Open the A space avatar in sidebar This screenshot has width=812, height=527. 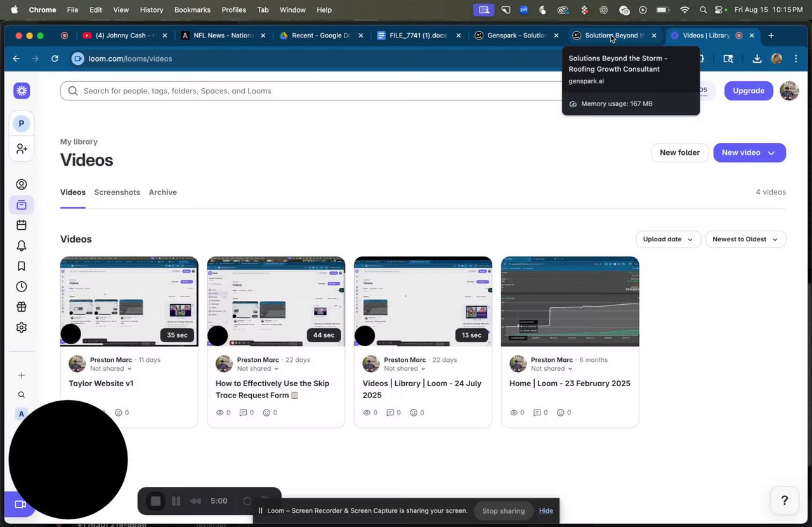22,414
